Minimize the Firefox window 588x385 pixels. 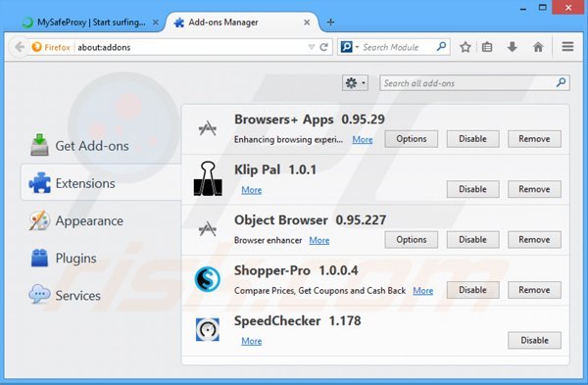coord(522,8)
